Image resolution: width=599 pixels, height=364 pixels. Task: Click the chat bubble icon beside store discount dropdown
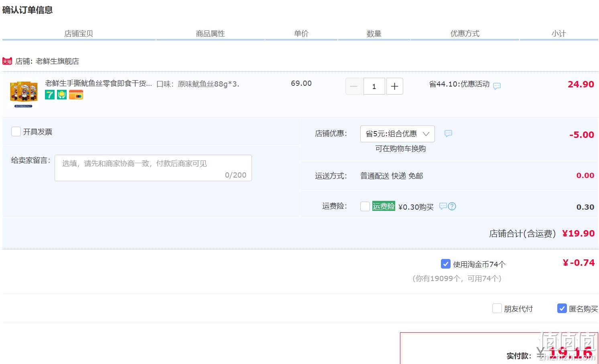(x=449, y=133)
